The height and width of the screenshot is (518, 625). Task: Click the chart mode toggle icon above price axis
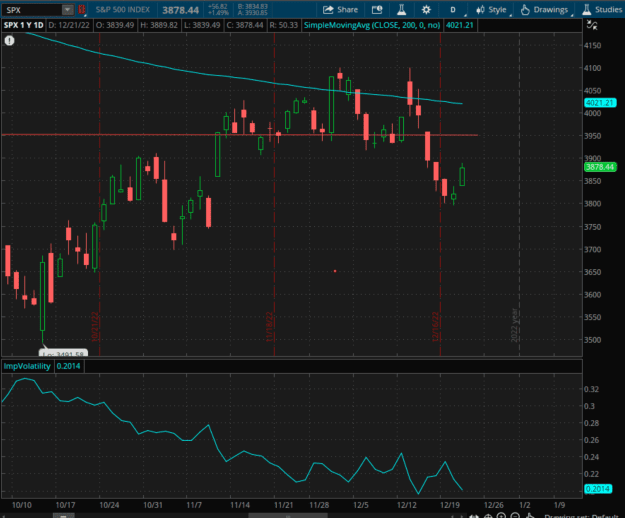coord(592,26)
